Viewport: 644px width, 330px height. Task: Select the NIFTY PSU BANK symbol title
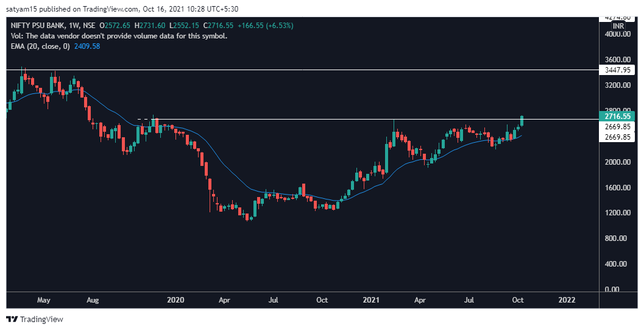coord(36,26)
